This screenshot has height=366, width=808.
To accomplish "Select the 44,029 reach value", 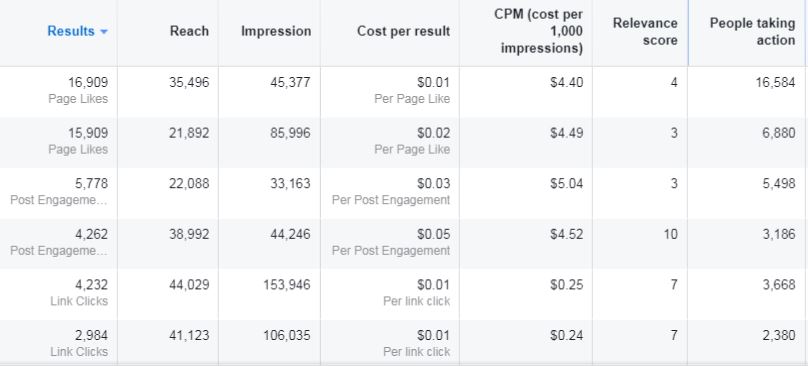I will tap(189, 285).
